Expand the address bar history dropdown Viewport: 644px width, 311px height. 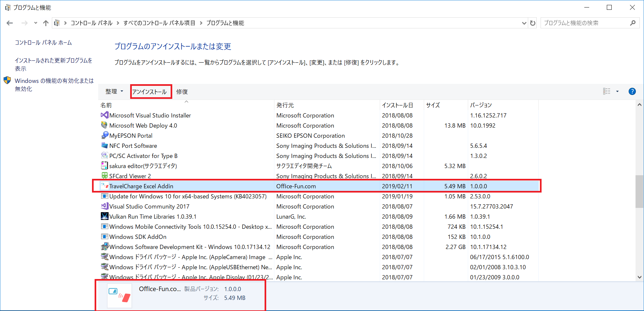pyautogui.click(x=524, y=23)
